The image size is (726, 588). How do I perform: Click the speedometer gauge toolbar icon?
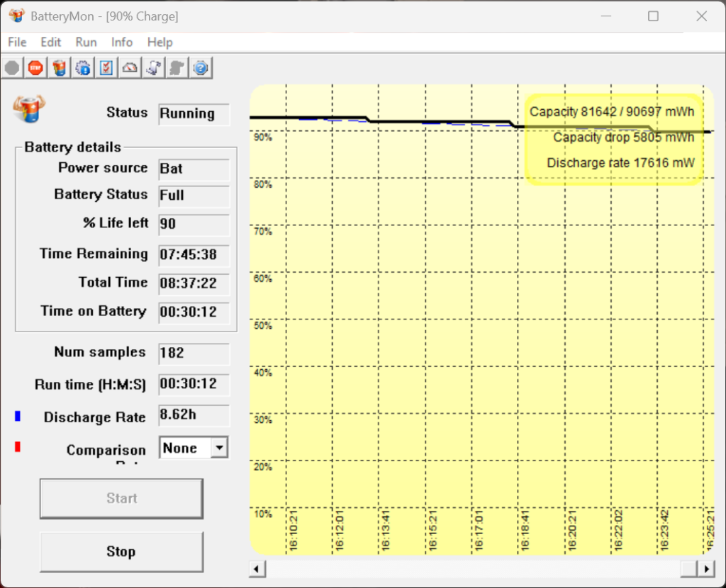130,68
